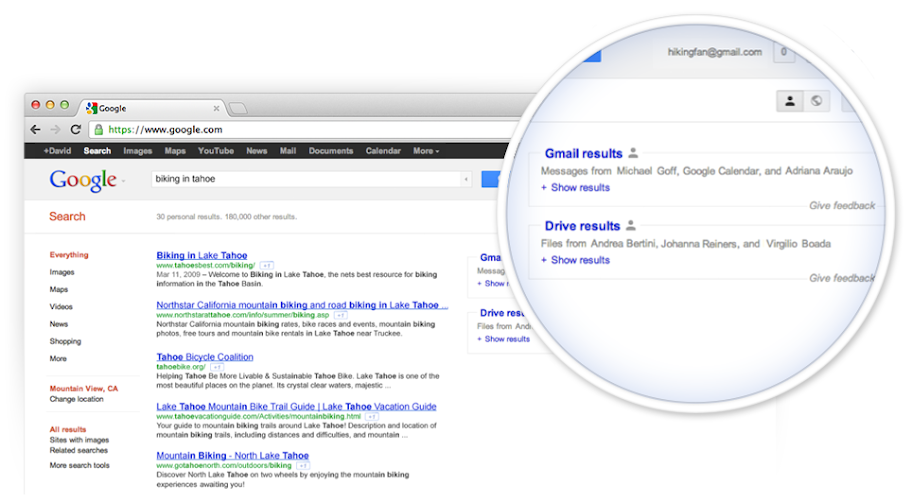Open the Tahoe Bicycle Coalition result

pyautogui.click(x=205, y=357)
